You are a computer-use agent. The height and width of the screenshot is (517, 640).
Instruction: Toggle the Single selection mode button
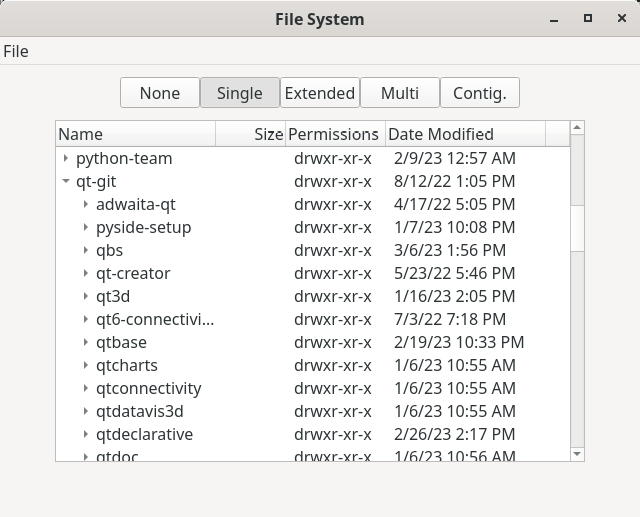(x=240, y=93)
